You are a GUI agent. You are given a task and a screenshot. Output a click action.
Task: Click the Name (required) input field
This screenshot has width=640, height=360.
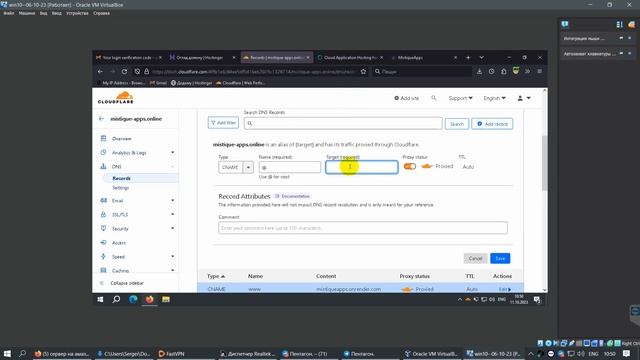coord(290,167)
